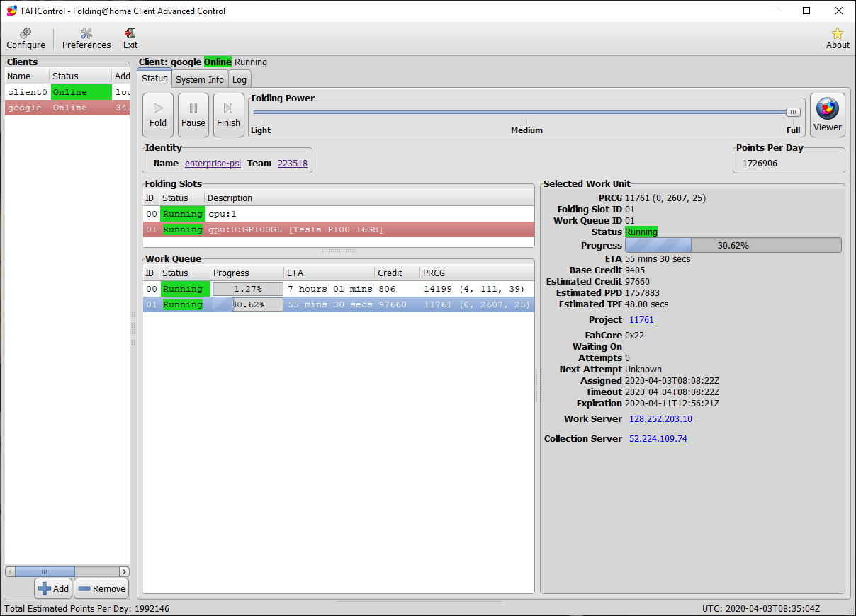
Task: Click the 1.27% progress cell
Action: (x=247, y=289)
